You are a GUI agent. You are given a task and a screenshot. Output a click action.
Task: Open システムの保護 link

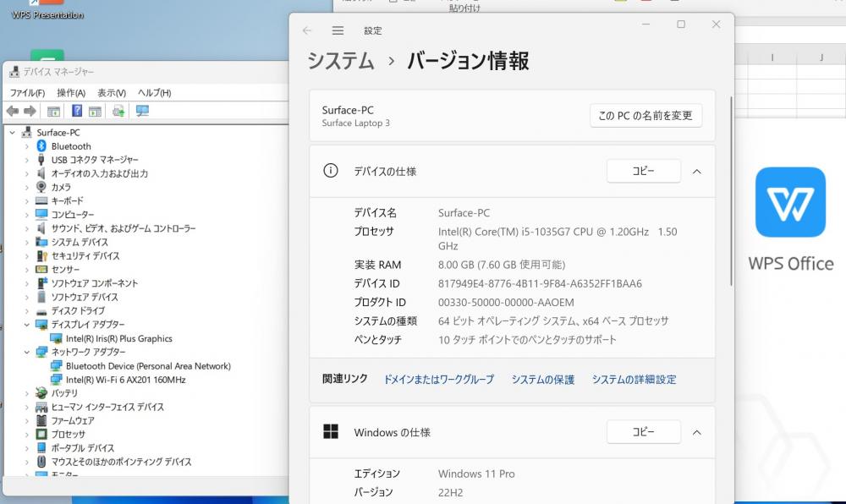[543, 380]
